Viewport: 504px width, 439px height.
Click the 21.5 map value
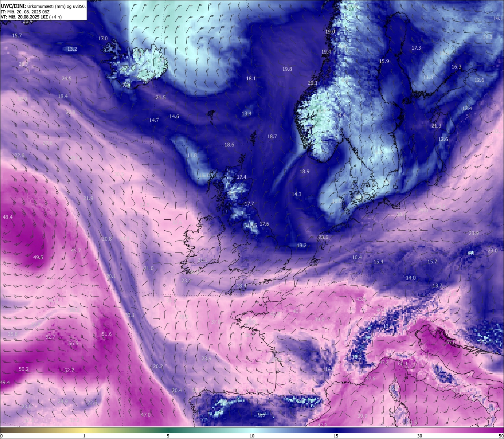161,98
